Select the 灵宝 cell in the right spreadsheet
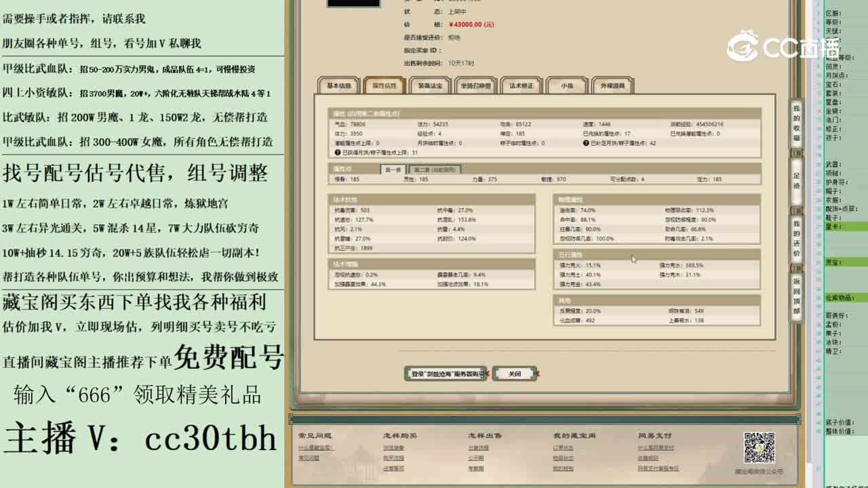 (x=846, y=262)
